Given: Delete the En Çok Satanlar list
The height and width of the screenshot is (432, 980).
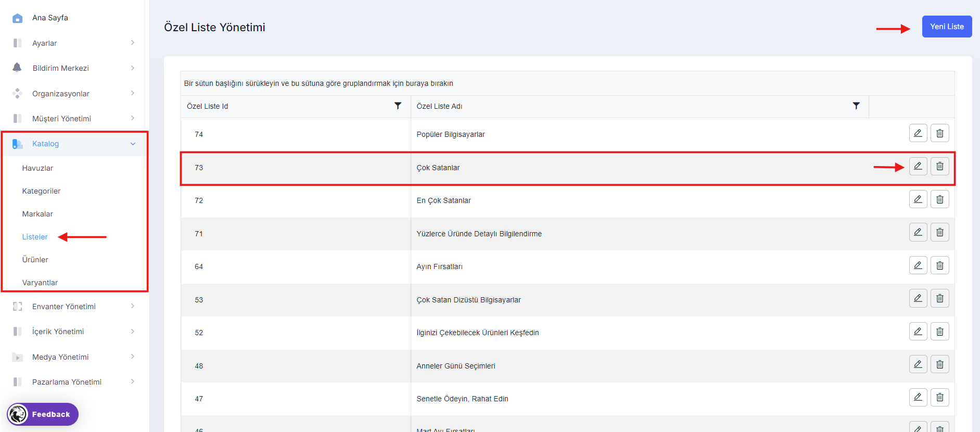Looking at the screenshot, I should point(940,199).
